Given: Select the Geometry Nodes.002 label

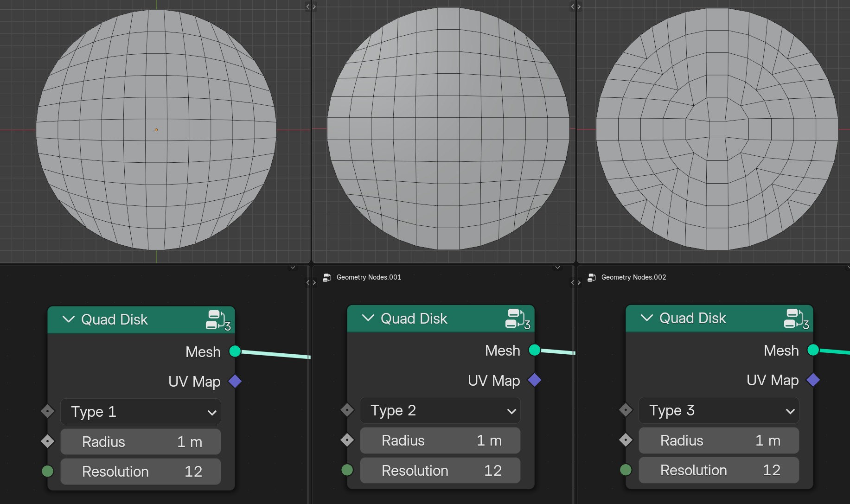Looking at the screenshot, I should point(633,277).
